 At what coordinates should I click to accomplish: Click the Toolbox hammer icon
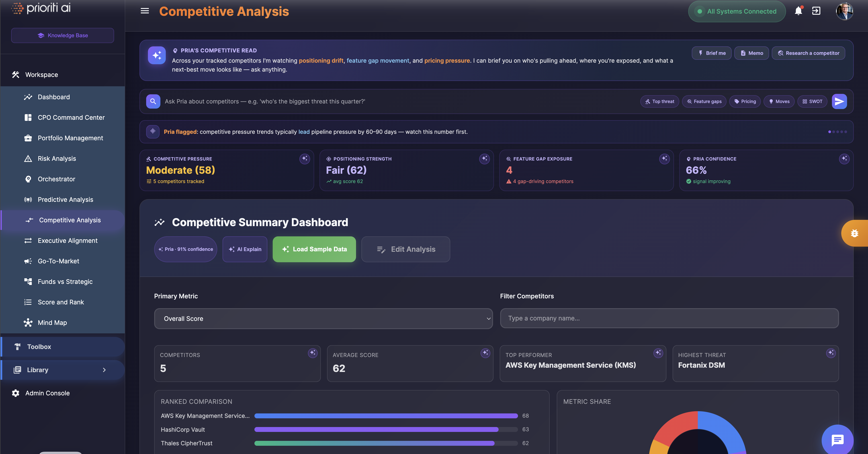pyautogui.click(x=18, y=346)
